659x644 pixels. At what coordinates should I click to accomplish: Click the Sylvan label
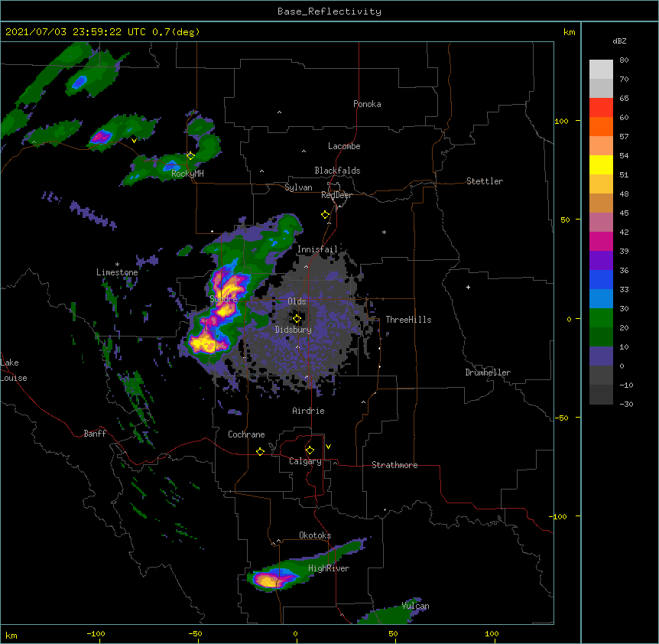click(x=298, y=187)
